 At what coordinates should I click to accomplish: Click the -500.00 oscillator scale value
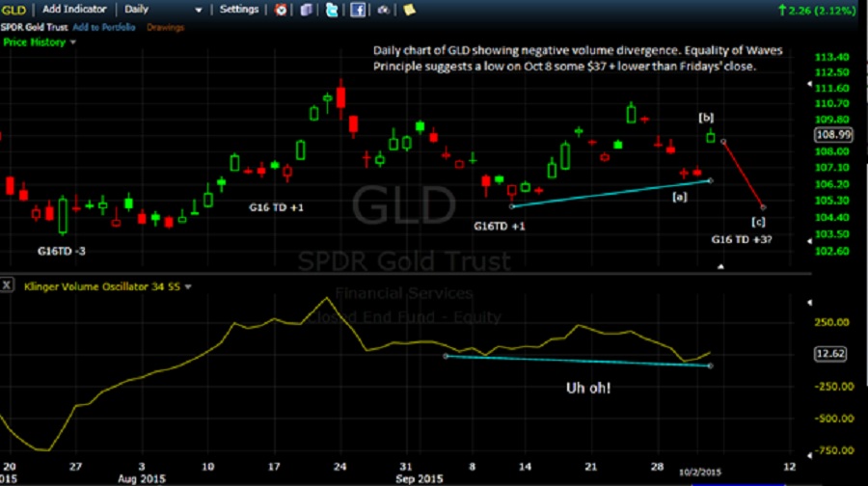pos(833,418)
